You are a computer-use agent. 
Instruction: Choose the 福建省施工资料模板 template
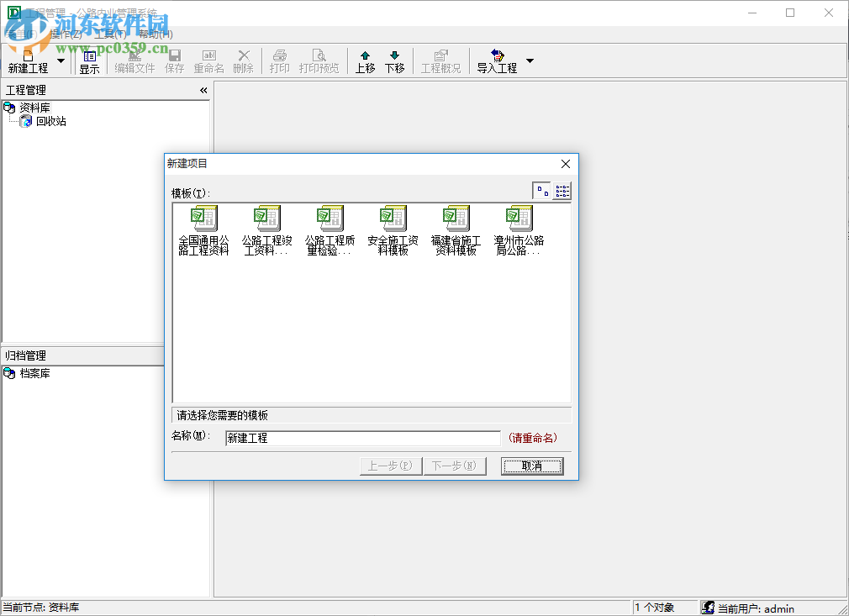456,230
